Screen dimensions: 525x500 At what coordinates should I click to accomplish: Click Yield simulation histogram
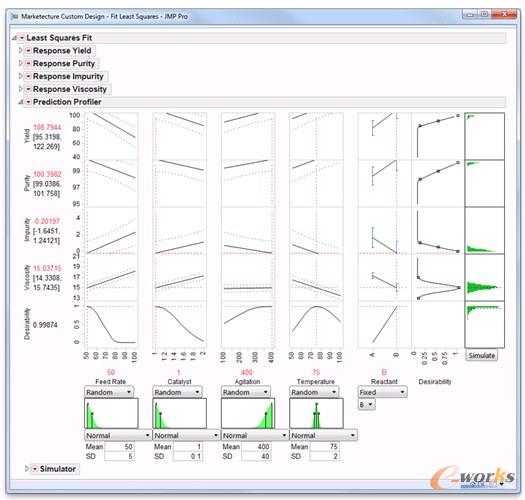pos(484,136)
